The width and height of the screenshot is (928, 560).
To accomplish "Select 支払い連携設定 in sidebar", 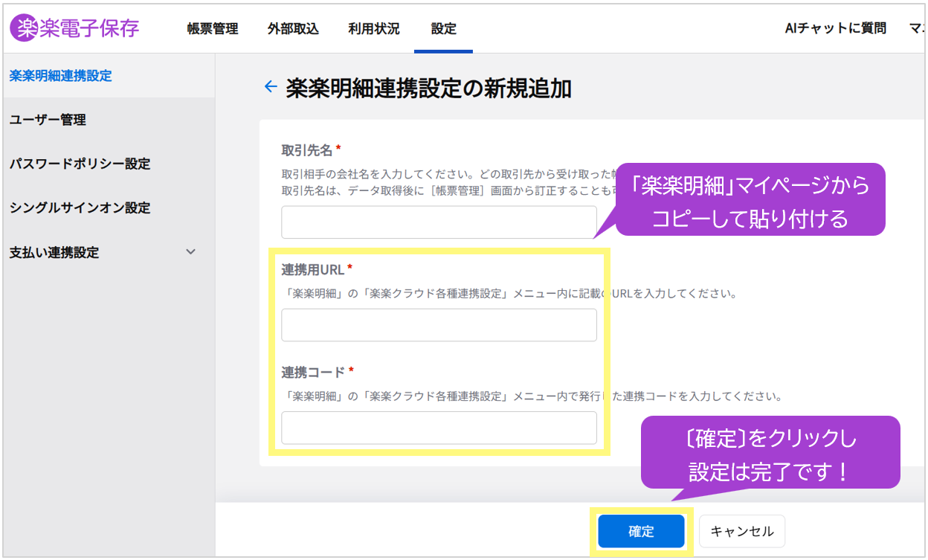I will [54, 252].
